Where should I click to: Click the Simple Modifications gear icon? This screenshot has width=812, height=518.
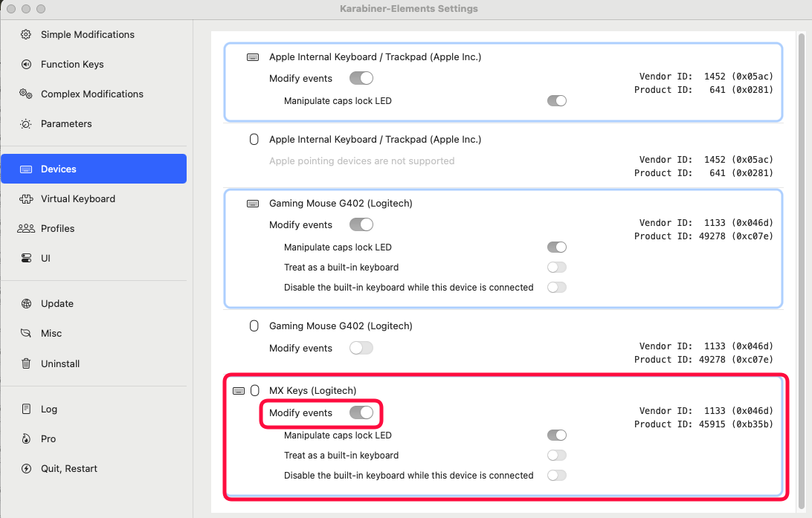click(26, 35)
